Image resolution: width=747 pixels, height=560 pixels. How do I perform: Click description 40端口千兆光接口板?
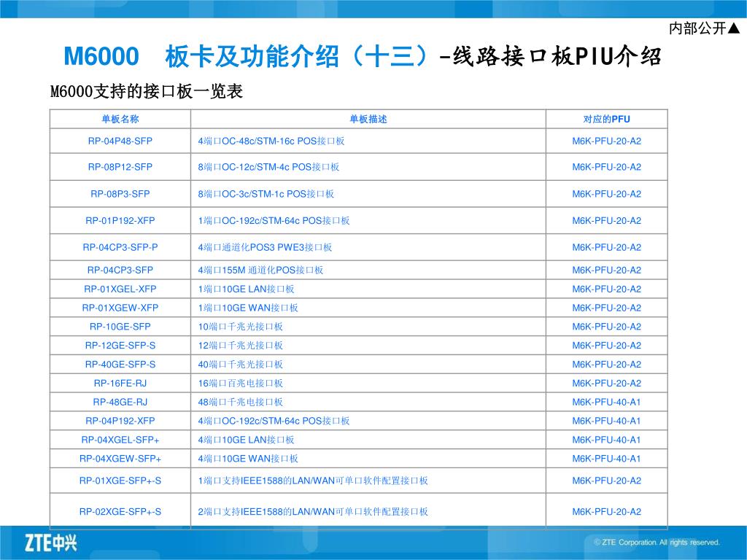(241, 365)
